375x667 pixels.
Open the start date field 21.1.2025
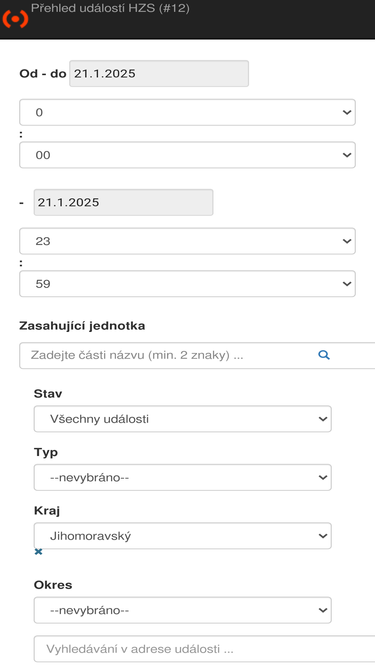[159, 74]
